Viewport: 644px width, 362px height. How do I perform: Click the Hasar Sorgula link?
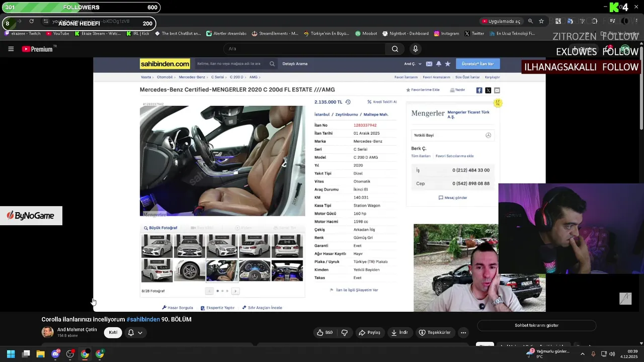point(177,308)
